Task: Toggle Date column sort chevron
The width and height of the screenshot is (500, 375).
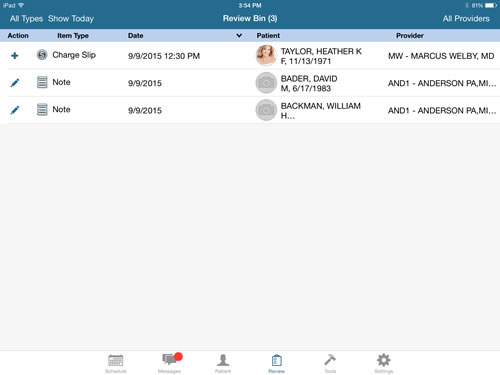Action: [239, 35]
